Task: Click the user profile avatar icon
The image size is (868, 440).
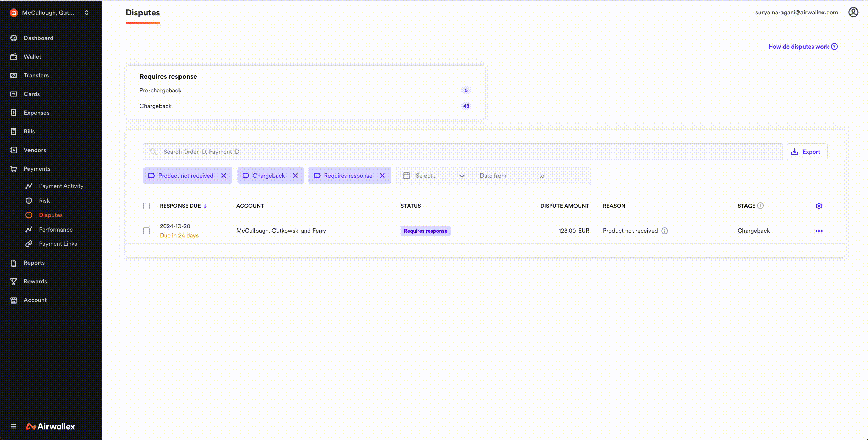Action: [x=853, y=12]
